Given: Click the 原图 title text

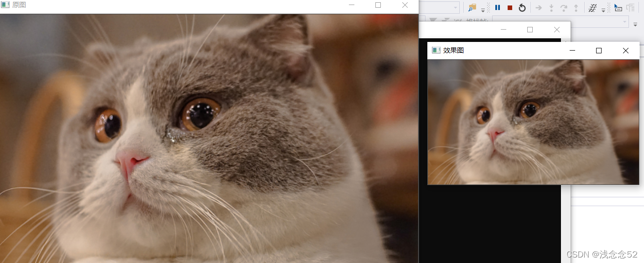Looking at the screenshot, I should click(x=19, y=5).
